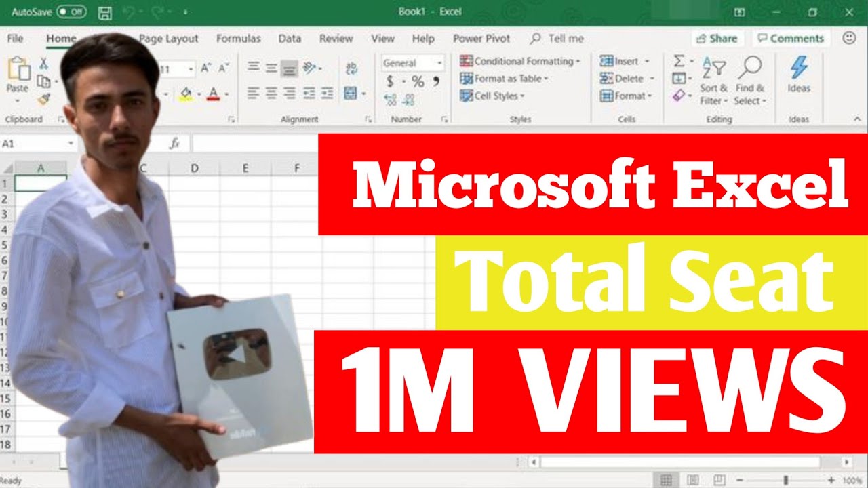Click the Decrease Decimal icon
This screenshot has width=868, height=488.
408,100
